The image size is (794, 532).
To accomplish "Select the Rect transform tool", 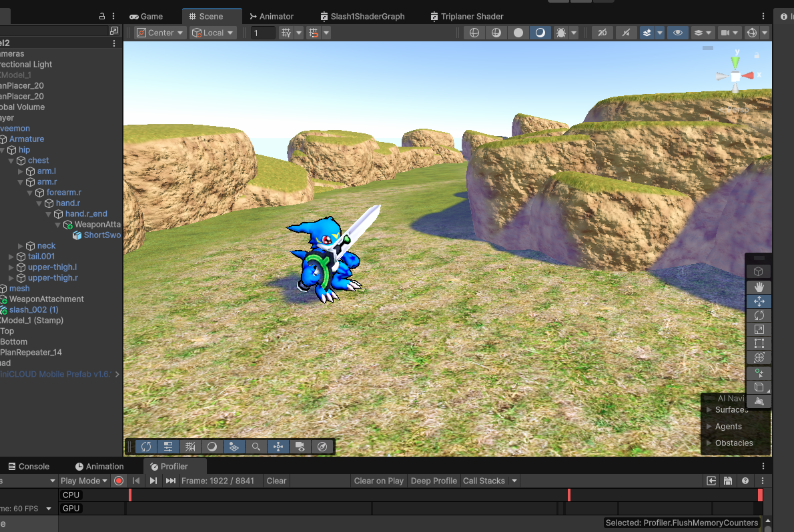I will 759,343.
